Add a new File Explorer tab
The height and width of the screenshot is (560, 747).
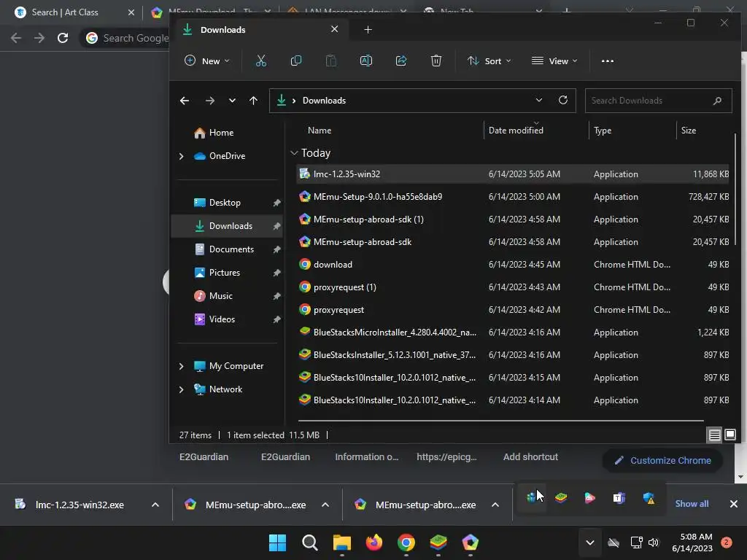tap(368, 30)
